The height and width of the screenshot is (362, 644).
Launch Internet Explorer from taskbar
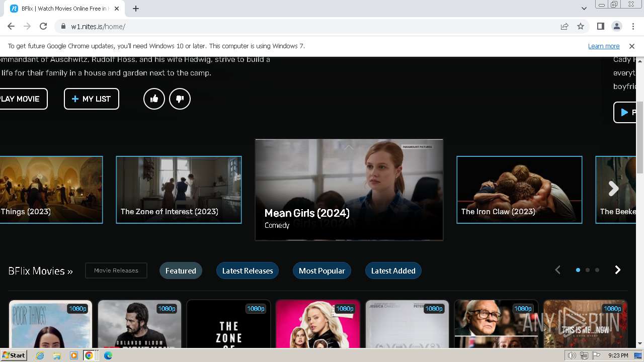40,355
